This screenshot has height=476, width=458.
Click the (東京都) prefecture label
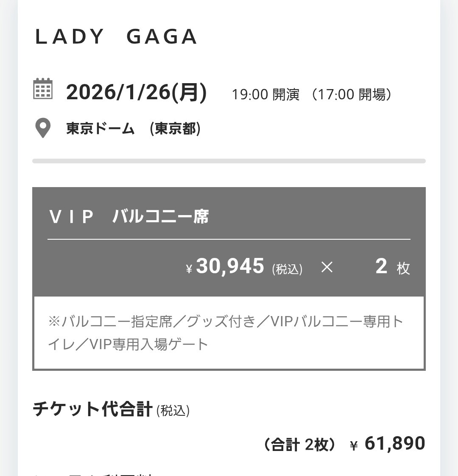pyautogui.click(x=175, y=129)
